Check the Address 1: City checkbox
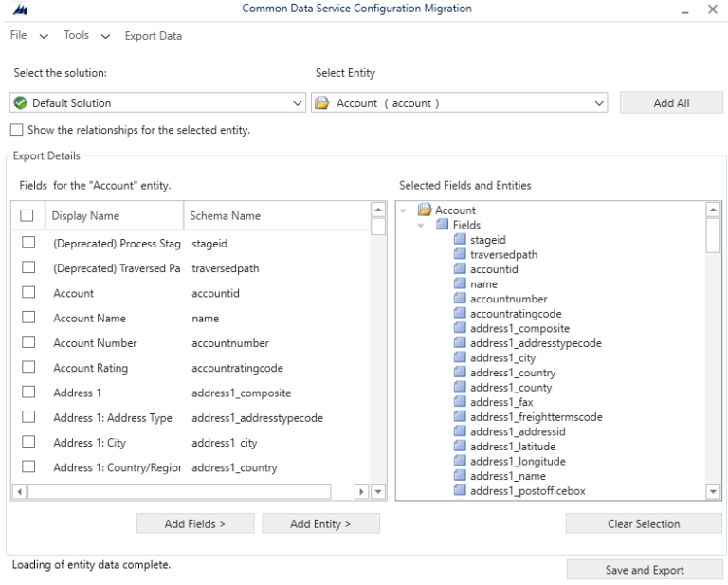The height and width of the screenshot is (585, 728). click(x=28, y=442)
